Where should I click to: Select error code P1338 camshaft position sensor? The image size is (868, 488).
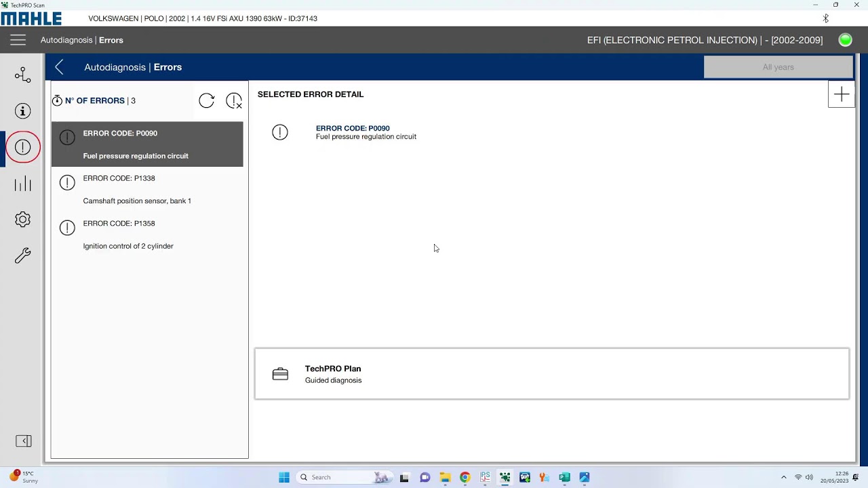point(147,189)
